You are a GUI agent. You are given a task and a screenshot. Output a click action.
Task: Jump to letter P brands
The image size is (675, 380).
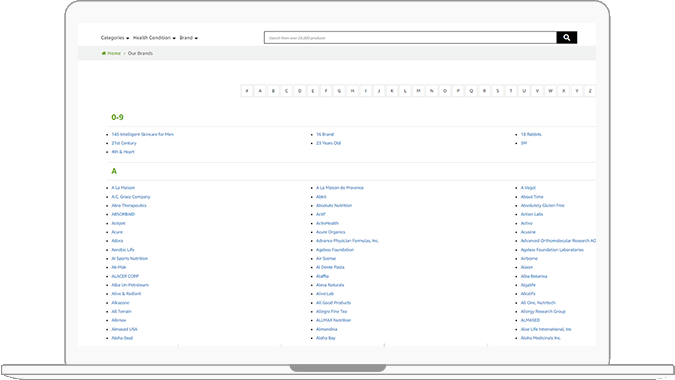[x=458, y=91]
